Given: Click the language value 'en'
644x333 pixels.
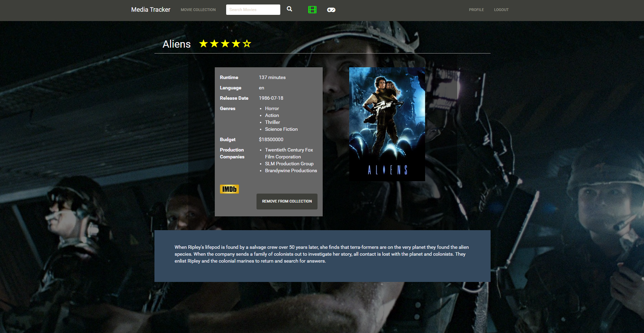Looking at the screenshot, I should click(261, 88).
